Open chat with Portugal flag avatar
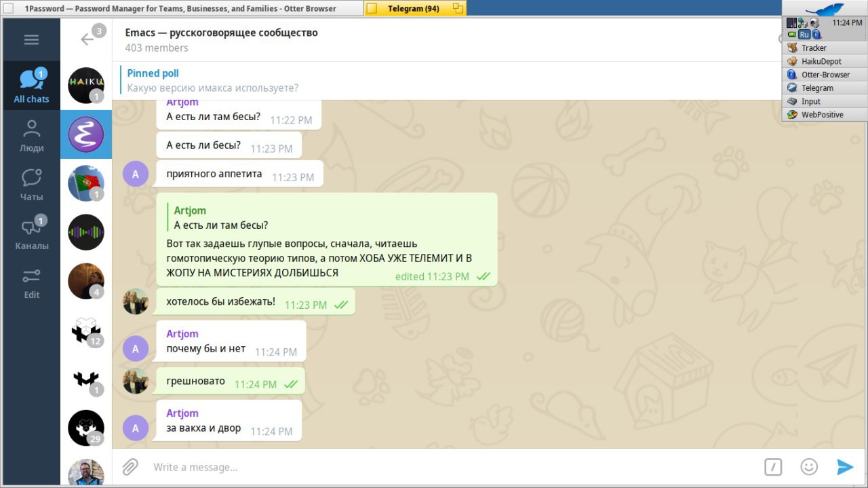Screen dimensions: 868x488 click(86, 183)
